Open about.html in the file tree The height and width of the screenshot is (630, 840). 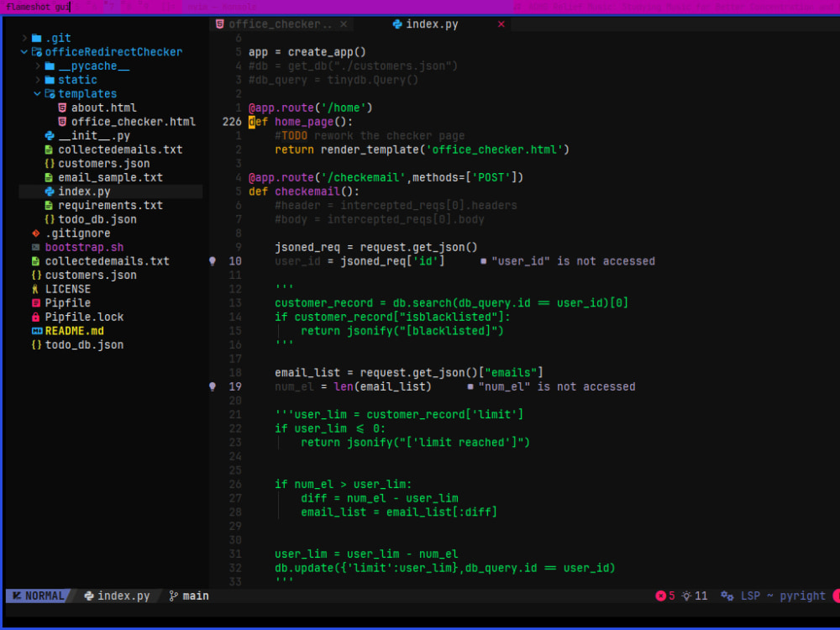(x=104, y=108)
